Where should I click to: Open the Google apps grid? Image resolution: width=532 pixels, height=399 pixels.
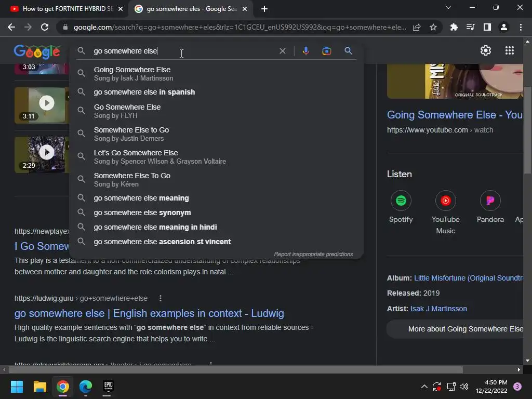(510, 50)
